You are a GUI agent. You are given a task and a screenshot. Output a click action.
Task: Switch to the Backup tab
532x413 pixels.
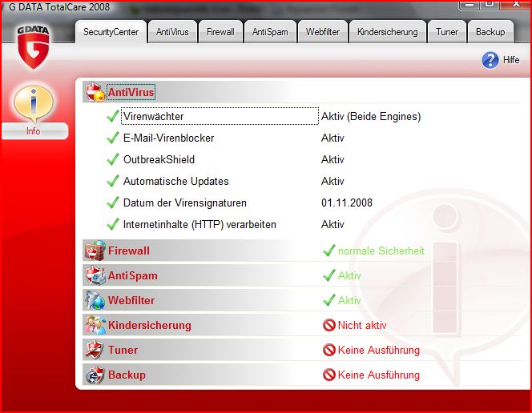(x=490, y=32)
